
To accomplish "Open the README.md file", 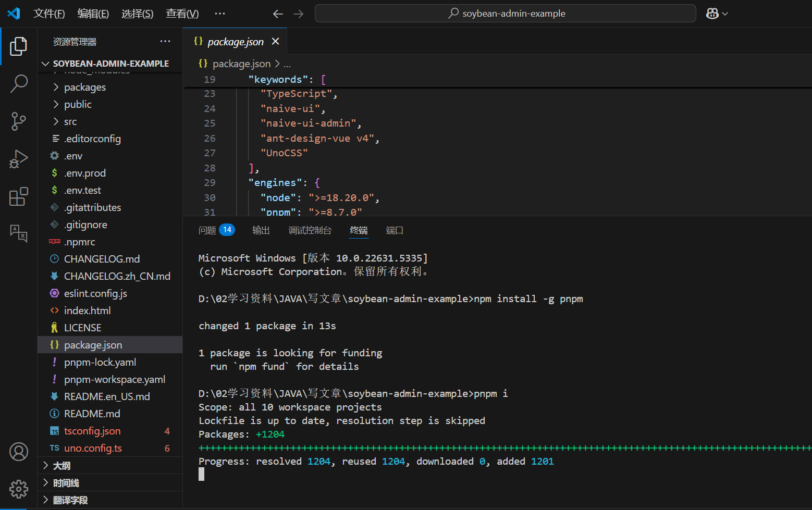I will click(x=92, y=413).
